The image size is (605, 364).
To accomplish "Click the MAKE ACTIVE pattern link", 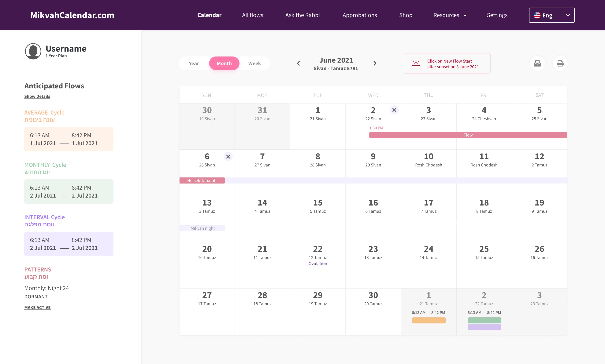I will 37,307.
